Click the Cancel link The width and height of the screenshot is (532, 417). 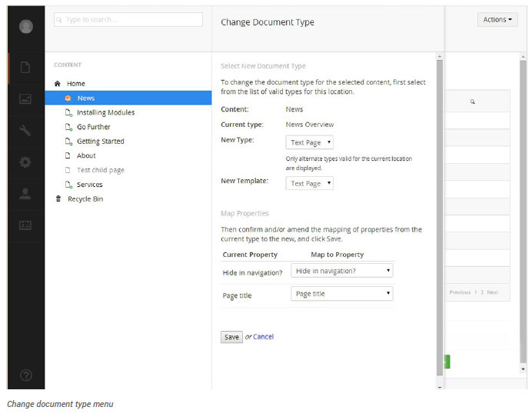(263, 336)
